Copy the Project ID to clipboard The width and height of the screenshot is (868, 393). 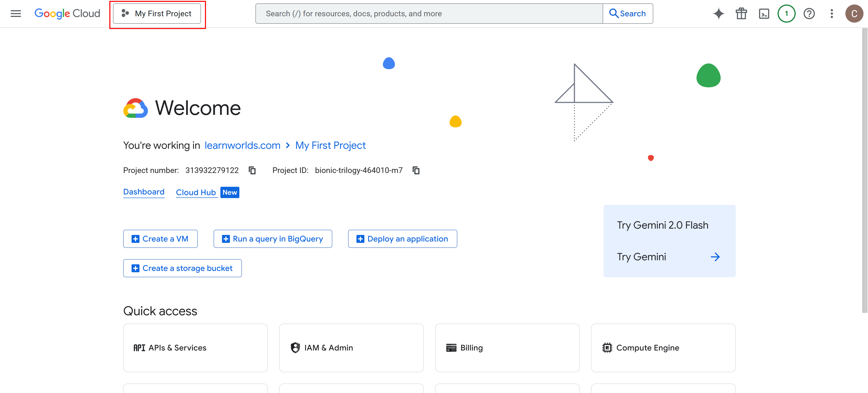pyautogui.click(x=416, y=170)
